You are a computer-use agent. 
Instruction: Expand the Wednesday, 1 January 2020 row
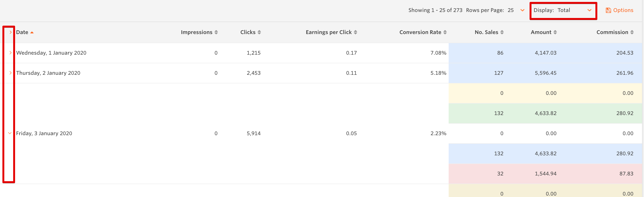[x=10, y=53]
